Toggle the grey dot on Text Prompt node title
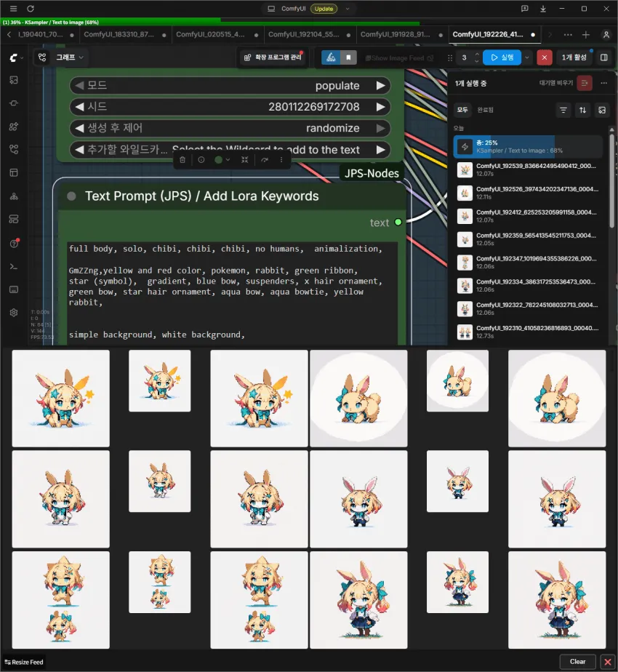 coord(71,196)
